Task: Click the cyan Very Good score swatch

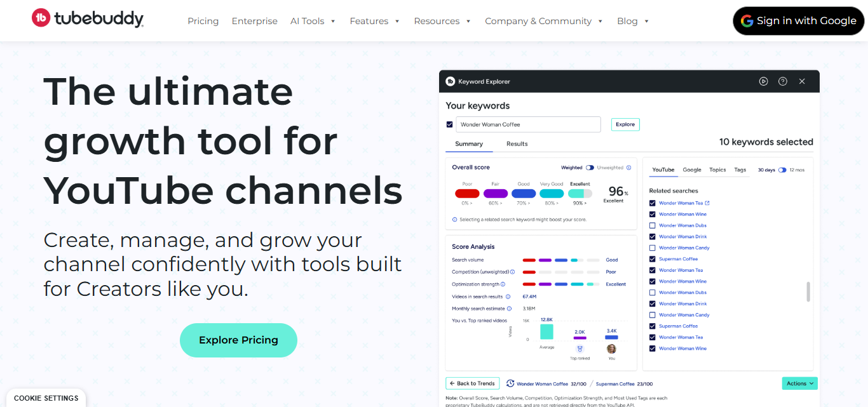Action: [552, 194]
